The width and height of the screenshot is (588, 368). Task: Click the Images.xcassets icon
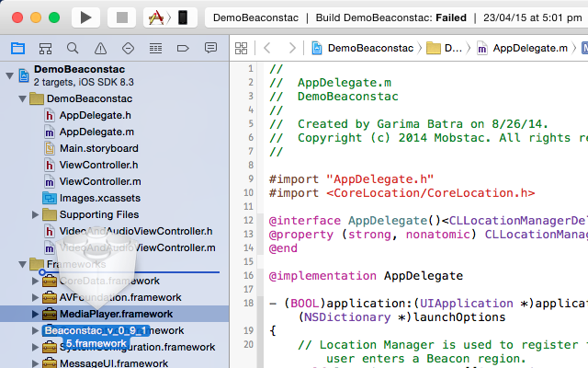pyautogui.click(x=50, y=198)
